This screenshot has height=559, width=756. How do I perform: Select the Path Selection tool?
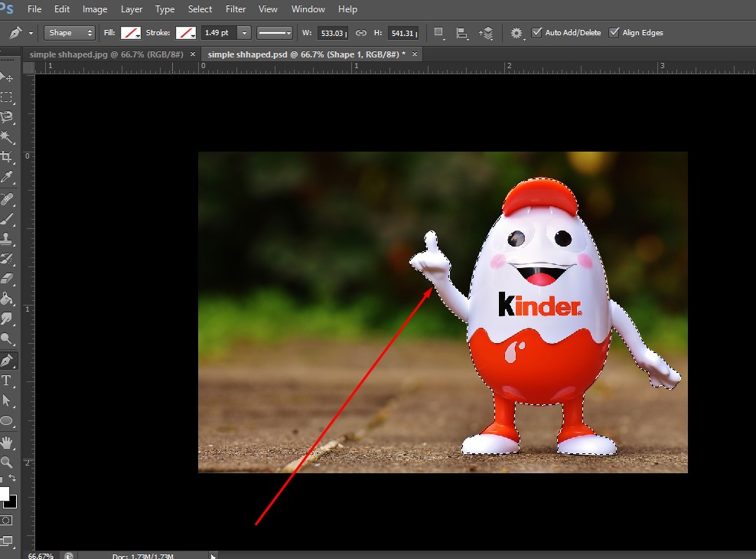click(7, 400)
